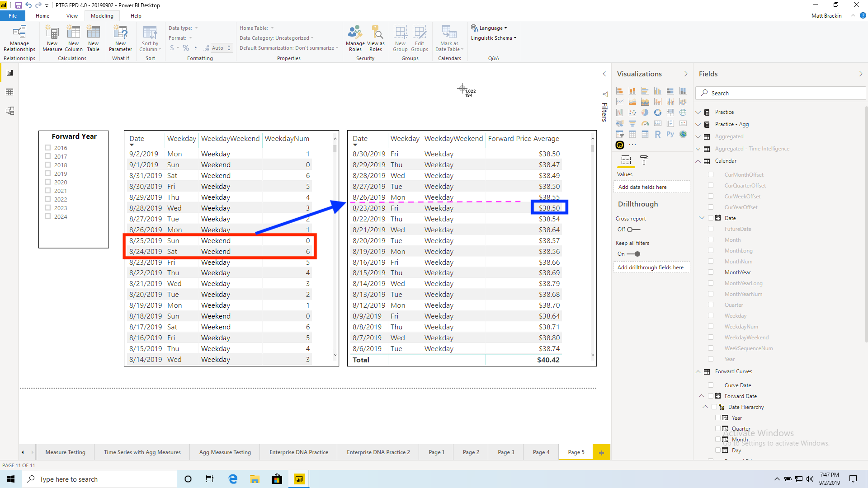Screen dimensions: 868x488
Task: Tick the MonthYear field checkbox
Action: point(711,272)
